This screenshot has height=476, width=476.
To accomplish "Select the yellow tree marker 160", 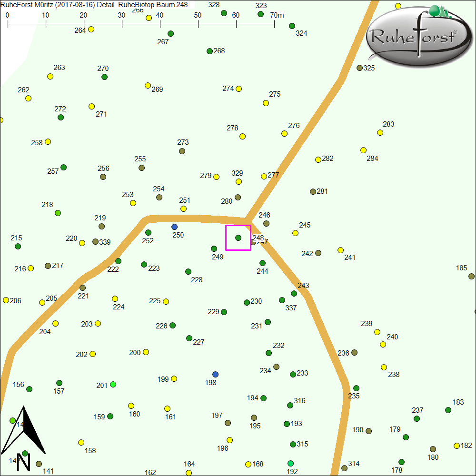I will pyautogui.click(x=131, y=406).
